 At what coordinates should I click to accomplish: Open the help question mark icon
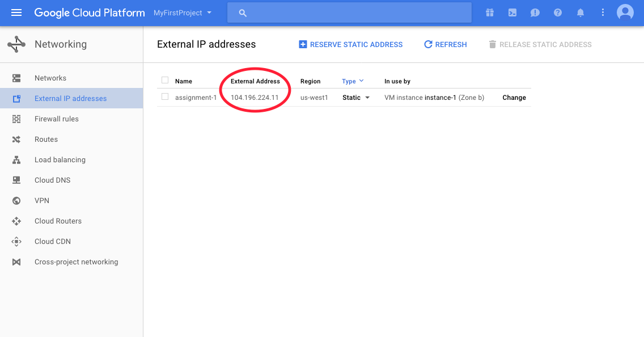[x=558, y=12]
